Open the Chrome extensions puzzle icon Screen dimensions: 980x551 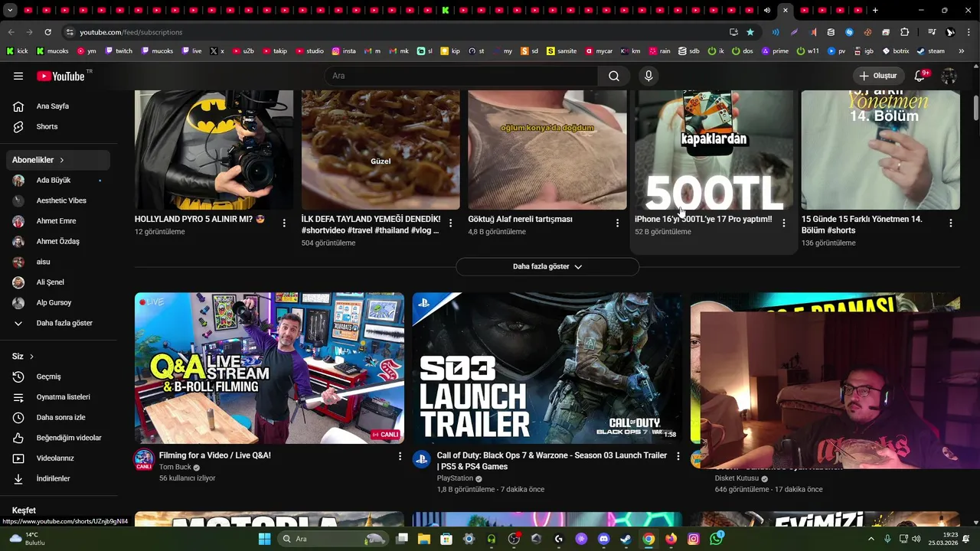tap(904, 32)
